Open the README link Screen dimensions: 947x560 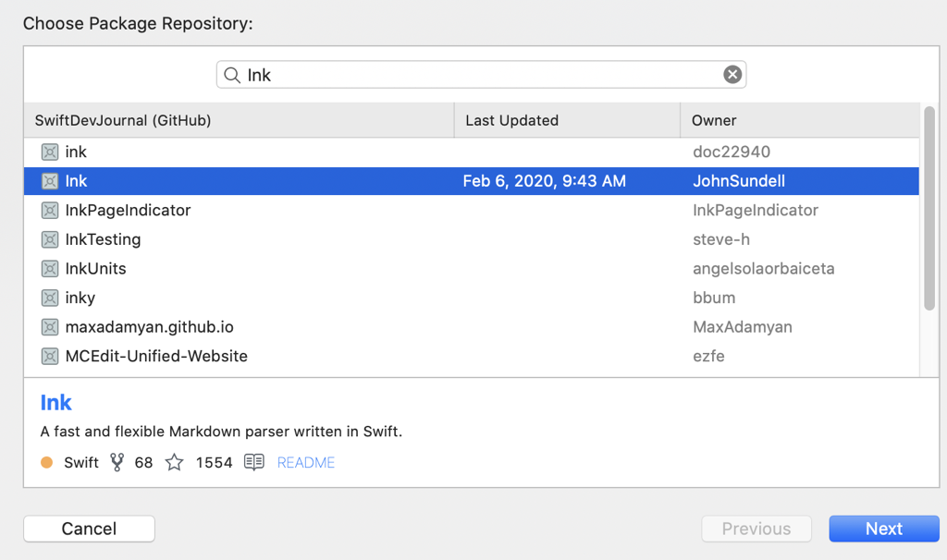(x=306, y=462)
